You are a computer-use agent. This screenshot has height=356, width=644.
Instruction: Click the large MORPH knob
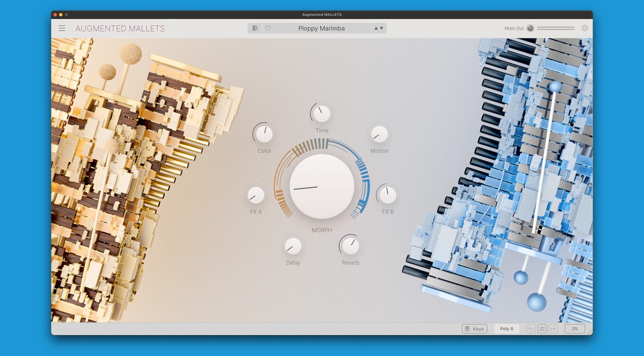322,186
